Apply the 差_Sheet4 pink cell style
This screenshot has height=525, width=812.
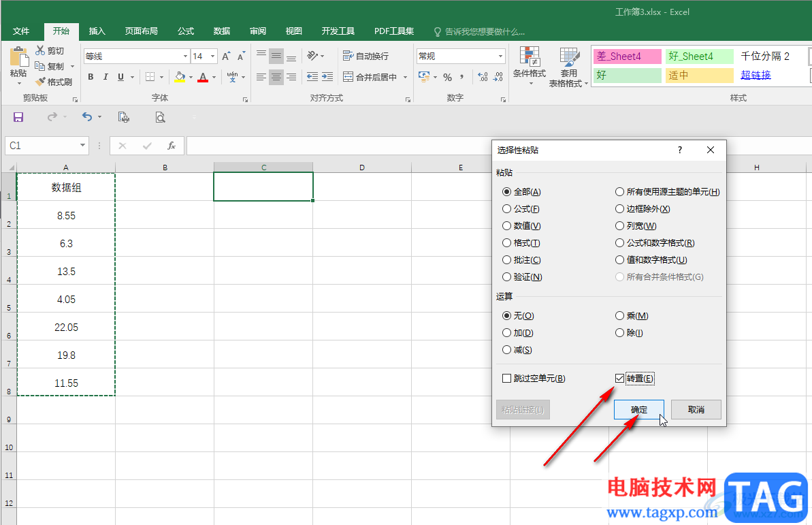point(626,57)
